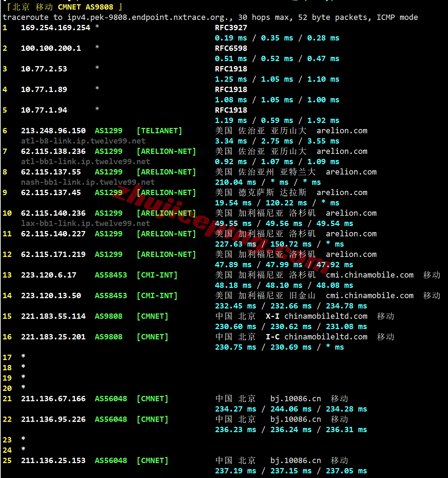Viewport: 448px width, 478px height.
Task: Select bj.10086.cn at hop 22
Action: pyautogui.click(x=296, y=419)
